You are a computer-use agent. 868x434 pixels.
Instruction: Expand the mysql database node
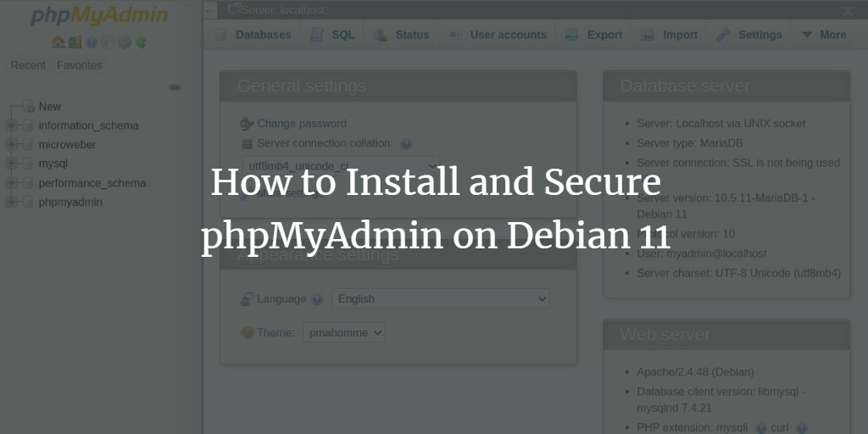(x=11, y=164)
